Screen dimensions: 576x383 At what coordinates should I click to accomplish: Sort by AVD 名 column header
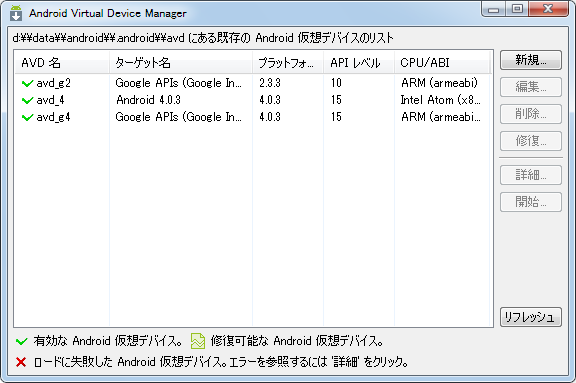62,63
